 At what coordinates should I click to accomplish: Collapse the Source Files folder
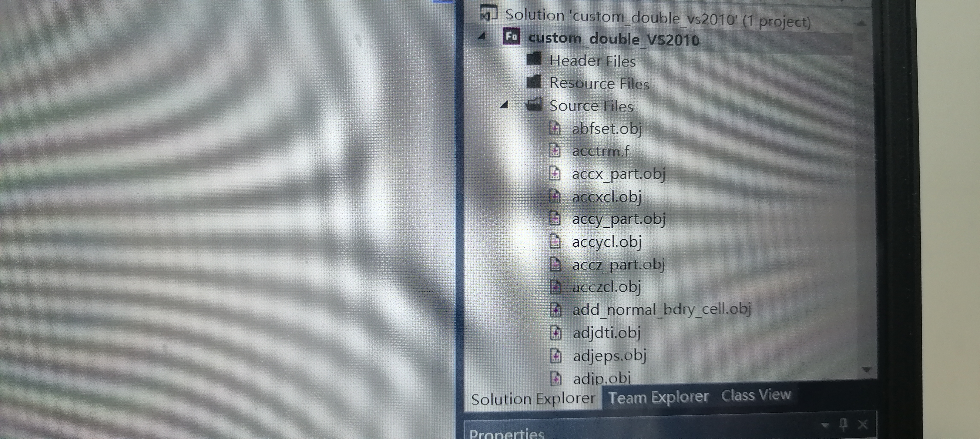504,105
